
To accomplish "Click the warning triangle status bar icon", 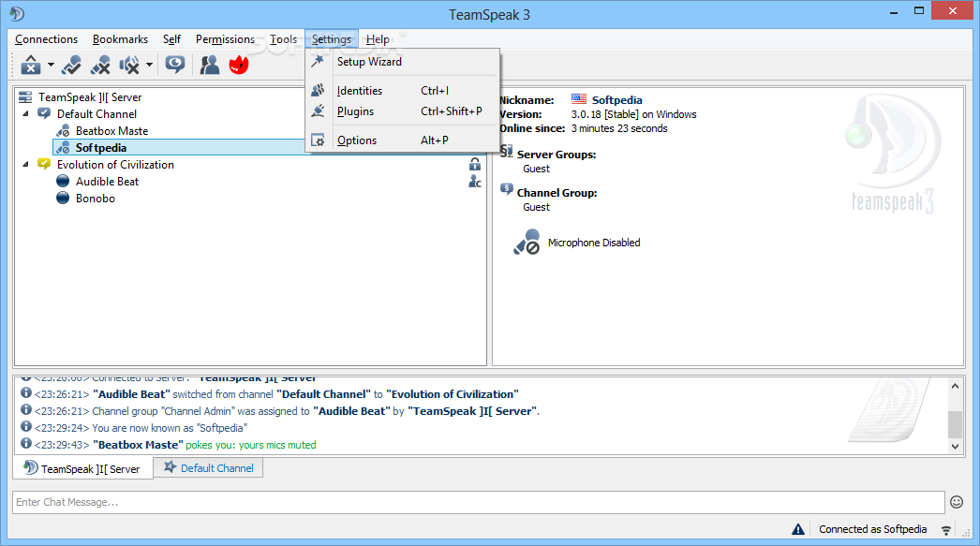I will click(798, 530).
